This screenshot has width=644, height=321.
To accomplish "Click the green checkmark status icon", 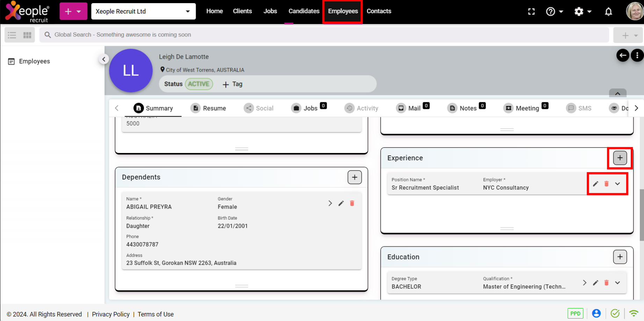I will tap(615, 313).
